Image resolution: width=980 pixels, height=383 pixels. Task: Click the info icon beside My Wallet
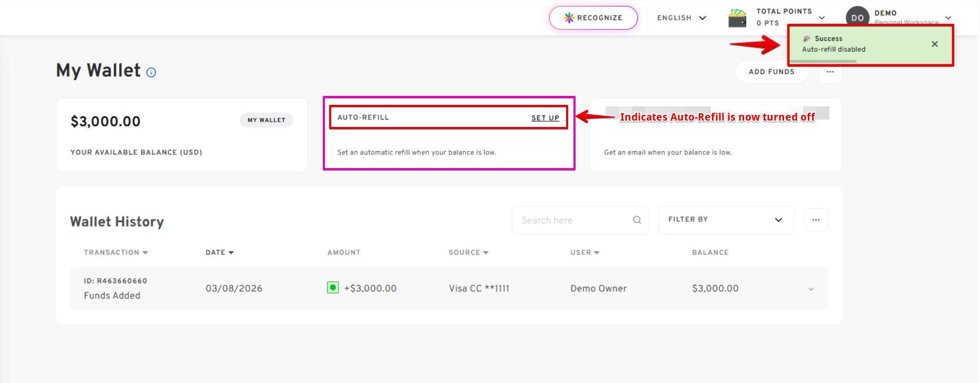(x=151, y=73)
